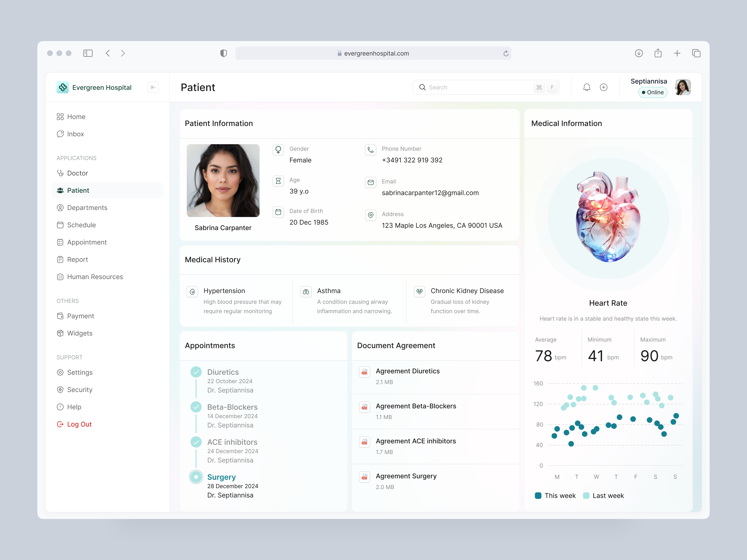Select Payment under Others
Image resolution: width=747 pixels, height=560 pixels.
(80, 316)
